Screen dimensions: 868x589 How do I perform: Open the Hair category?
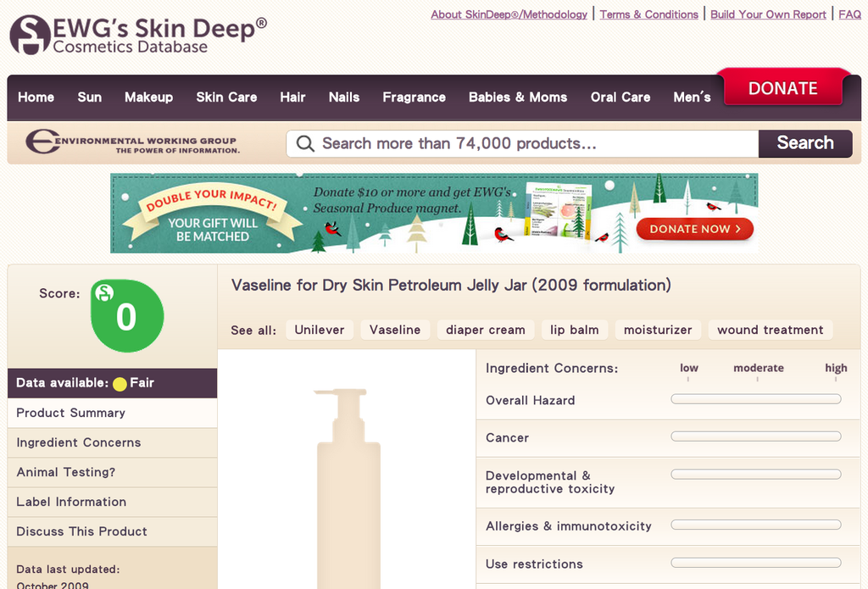pyautogui.click(x=292, y=97)
